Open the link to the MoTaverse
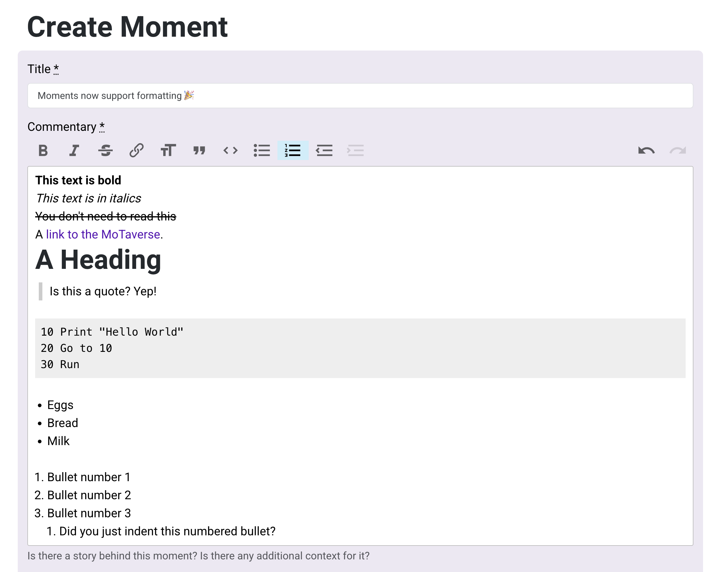The width and height of the screenshot is (728, 572). click(103, 234)
